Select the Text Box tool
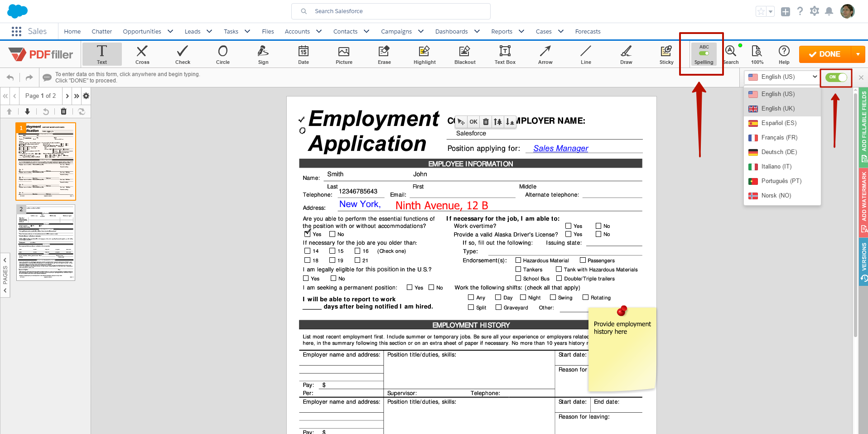 click(505, 54)
